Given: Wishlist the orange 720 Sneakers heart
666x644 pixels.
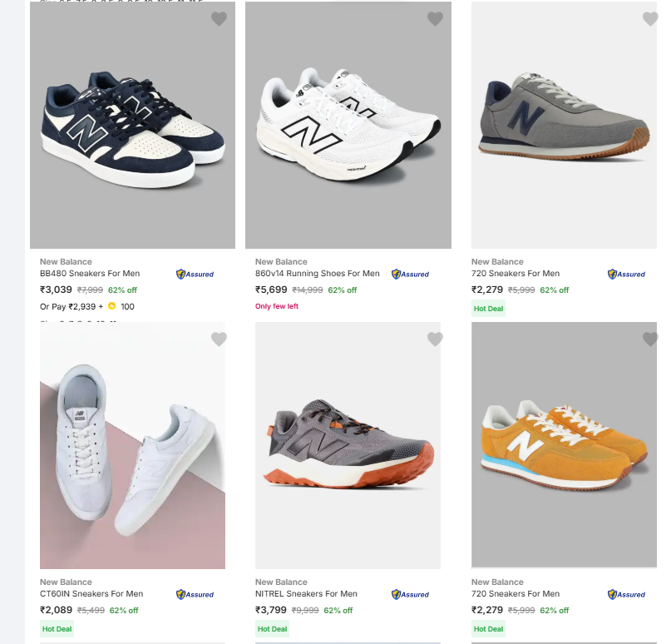Looking at the screenshot, I should [x=650, y=339].
